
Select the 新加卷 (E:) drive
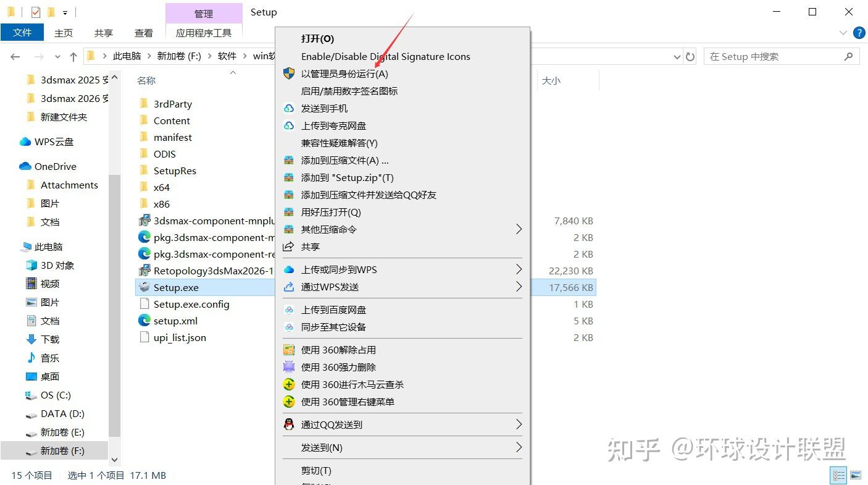(62, 432)
